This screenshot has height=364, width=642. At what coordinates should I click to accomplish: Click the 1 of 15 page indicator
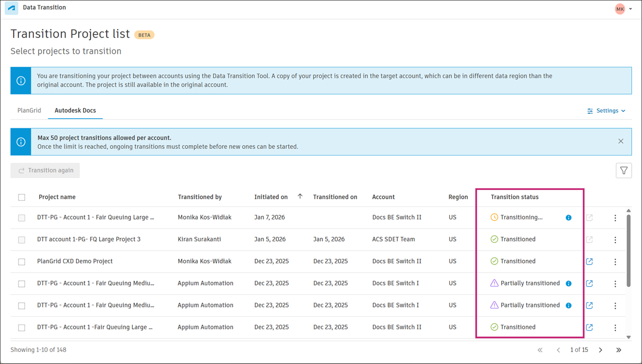(x=579, y=350)
